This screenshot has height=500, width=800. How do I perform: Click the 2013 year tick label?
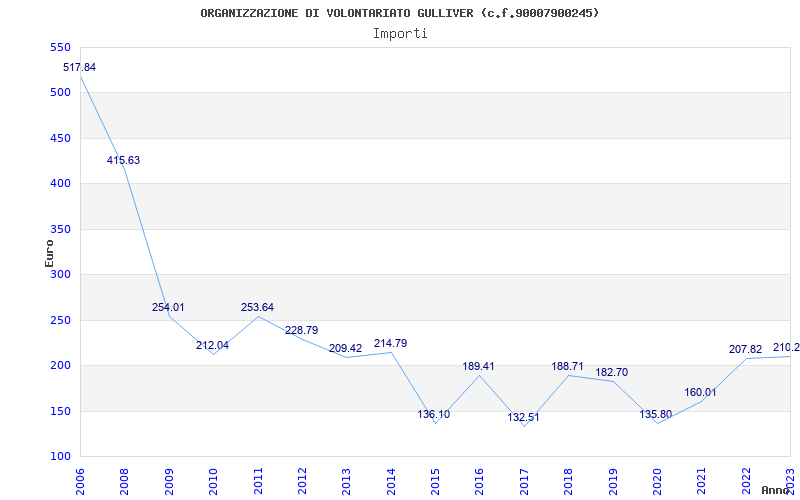click(346, 482)
